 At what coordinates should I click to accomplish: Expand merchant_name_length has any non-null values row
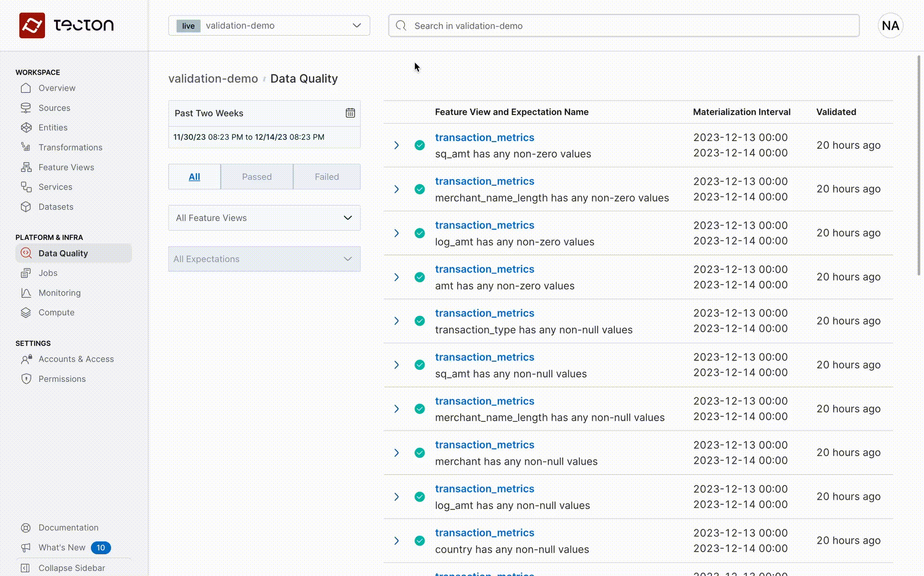397,409
